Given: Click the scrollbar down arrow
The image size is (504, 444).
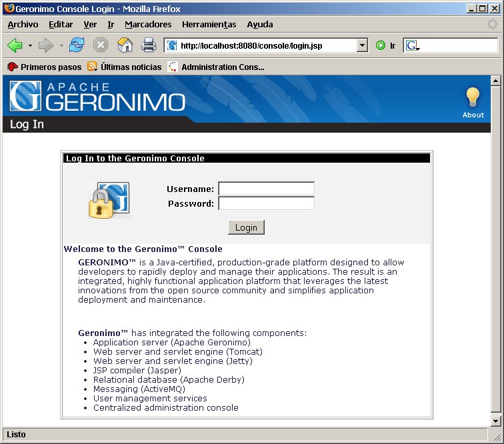Looking at the screenshot, I should (495, 421).
